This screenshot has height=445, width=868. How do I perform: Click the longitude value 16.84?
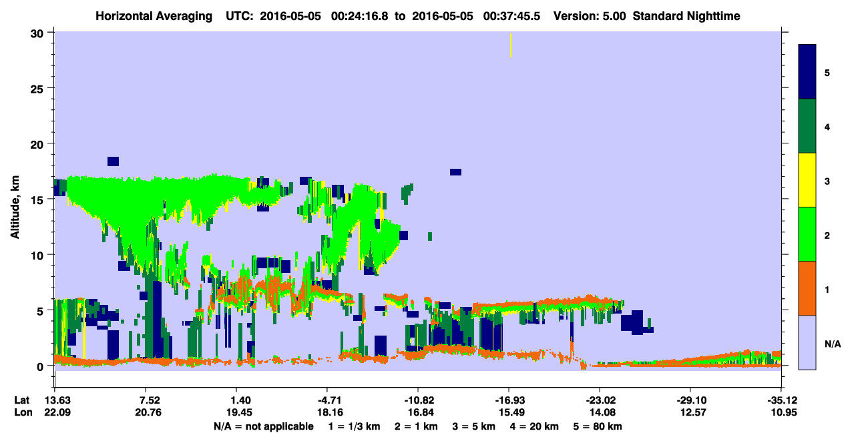click(x=420, y=412)
